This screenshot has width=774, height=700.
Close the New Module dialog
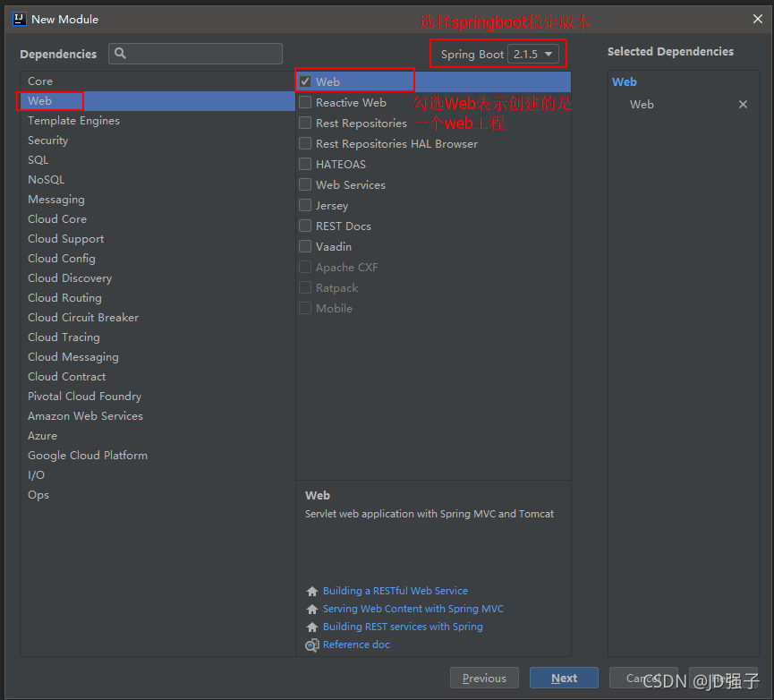pyautogui.click(x=757, y=19)
